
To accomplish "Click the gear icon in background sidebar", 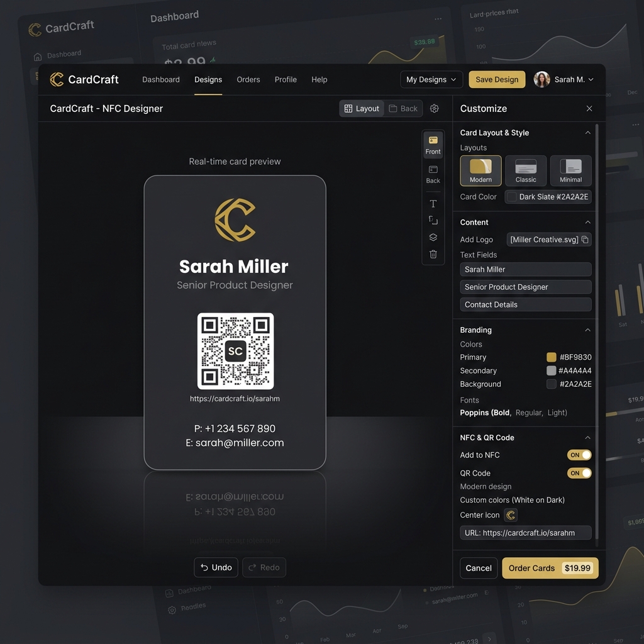I will coord(172,610).
